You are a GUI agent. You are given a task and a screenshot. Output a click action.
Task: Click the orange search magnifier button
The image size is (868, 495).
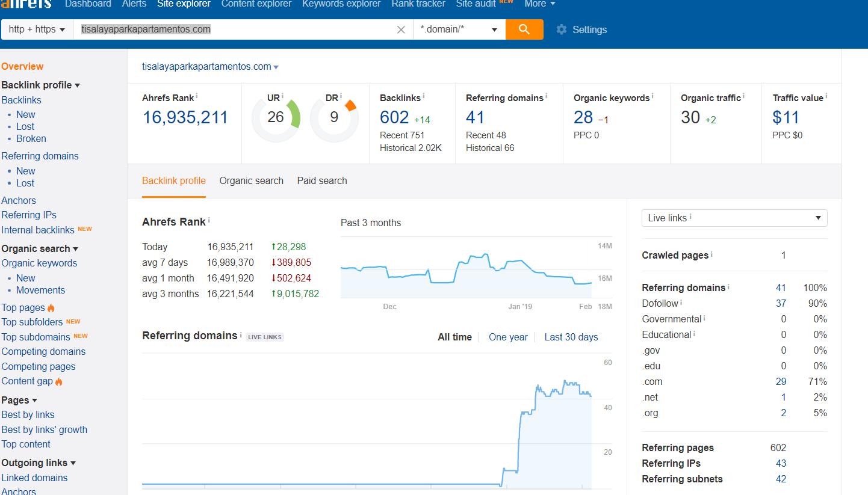(524, 29)
